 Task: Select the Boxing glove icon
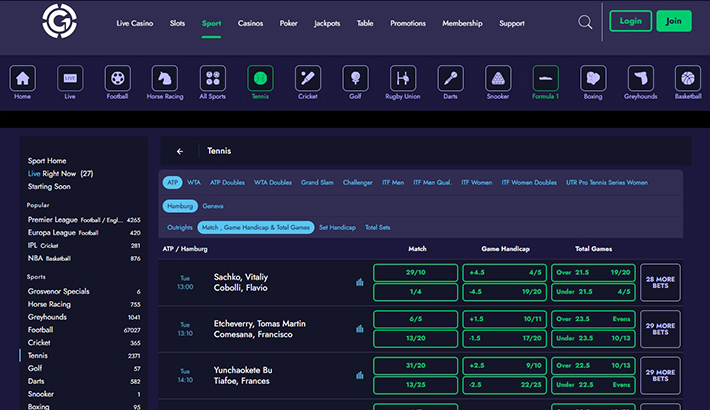[593, 78]
